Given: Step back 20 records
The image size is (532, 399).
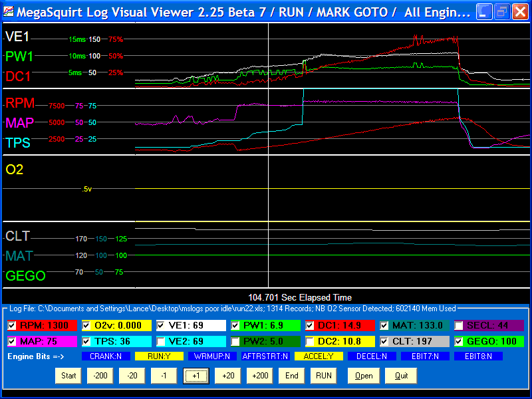Looking at the screenshot, I should [132, 376].
